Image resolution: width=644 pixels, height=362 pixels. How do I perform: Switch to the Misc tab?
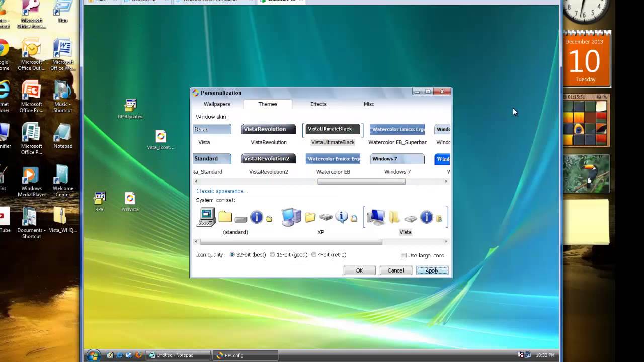point(369,104)
